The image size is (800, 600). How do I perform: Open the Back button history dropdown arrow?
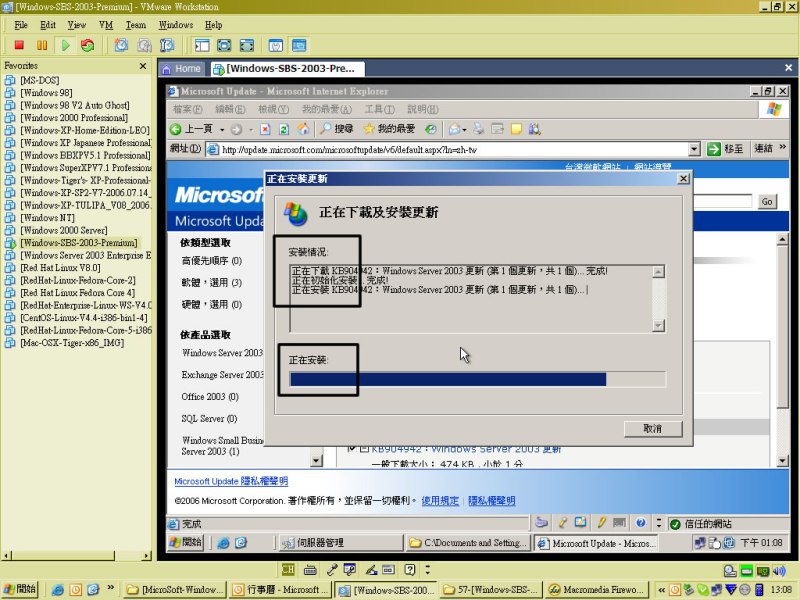point(222,130)
